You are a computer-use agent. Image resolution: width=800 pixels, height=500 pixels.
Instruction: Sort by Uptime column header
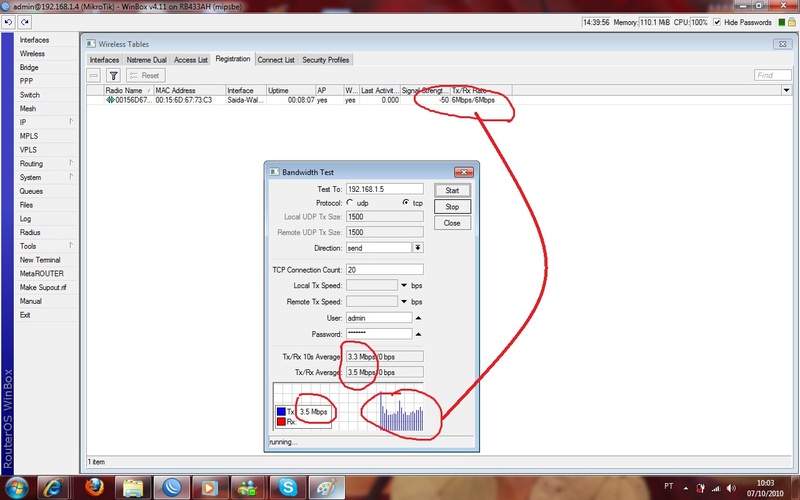291,90
